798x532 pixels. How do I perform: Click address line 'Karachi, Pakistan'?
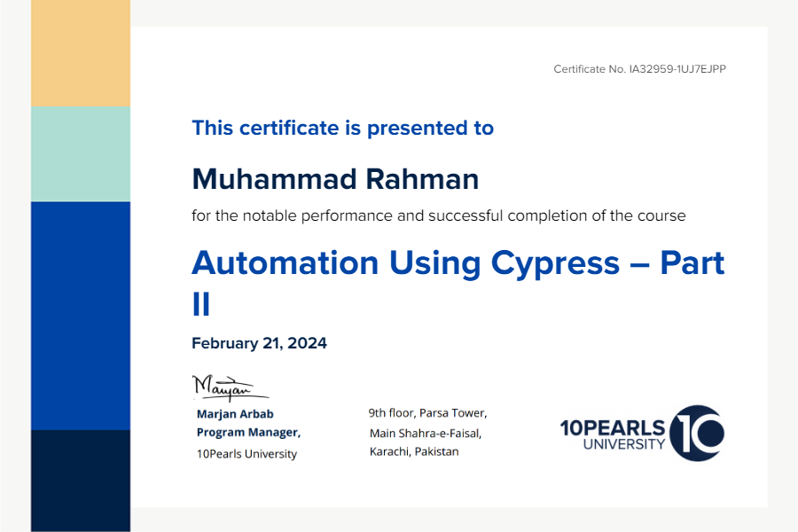(414, 451)
